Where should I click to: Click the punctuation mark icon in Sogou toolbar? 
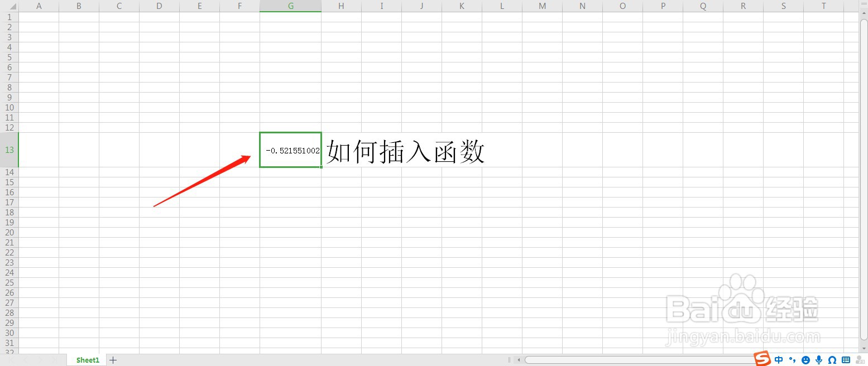pyautogui.click(x=793, y=360)
